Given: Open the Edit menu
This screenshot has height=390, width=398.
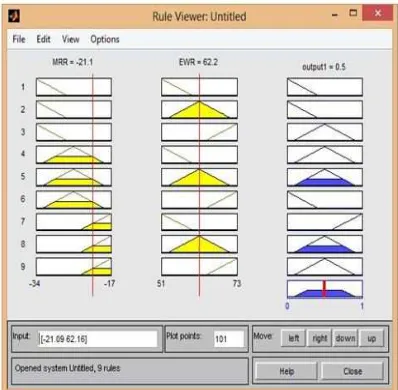Looking at the screenshot, I should [x=43, y=39].
